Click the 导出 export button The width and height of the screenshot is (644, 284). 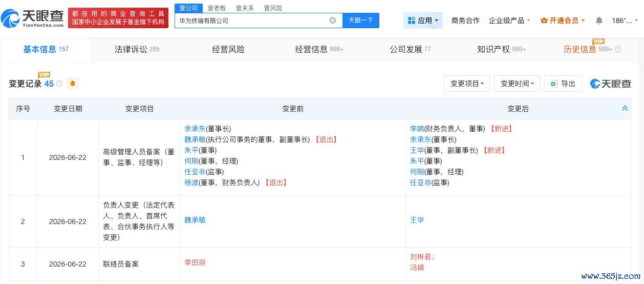pyautogui.click(x=563, y=84)
